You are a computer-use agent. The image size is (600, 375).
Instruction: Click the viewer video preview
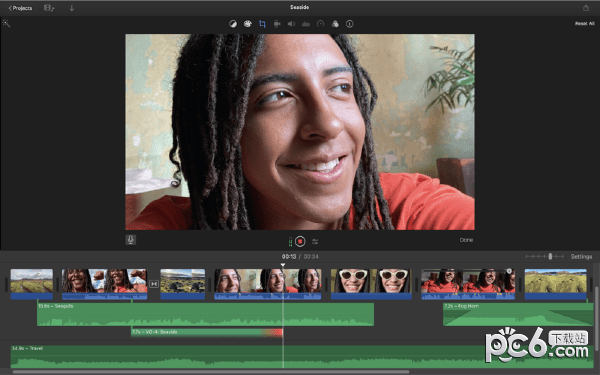(x=300, y=132)
